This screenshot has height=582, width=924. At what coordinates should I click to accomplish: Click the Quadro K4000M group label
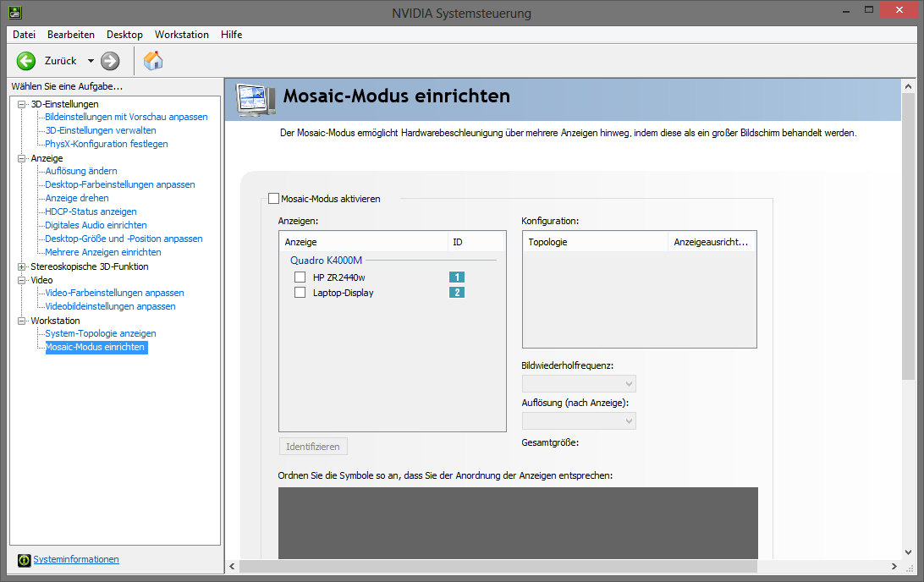[x=326, y=261]
